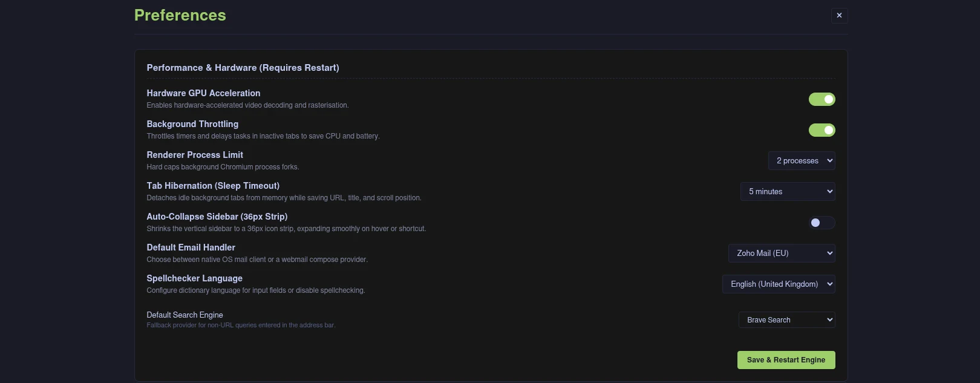Click the 'Detaches idle background tabs' description
Image resolution: width=980 pixels, height=383 pixels.
(284, 198)
